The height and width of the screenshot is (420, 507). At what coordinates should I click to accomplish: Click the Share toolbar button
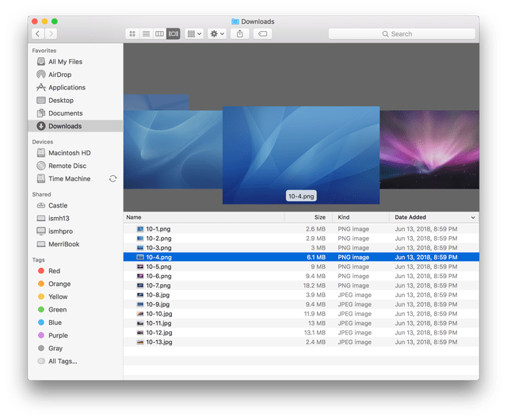coord(240,34)
